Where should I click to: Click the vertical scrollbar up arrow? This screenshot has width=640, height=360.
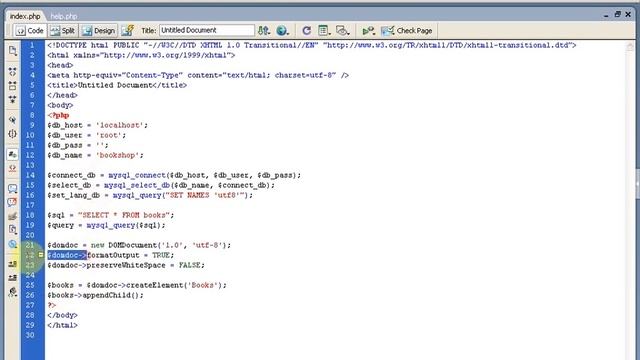click(629, 47)
